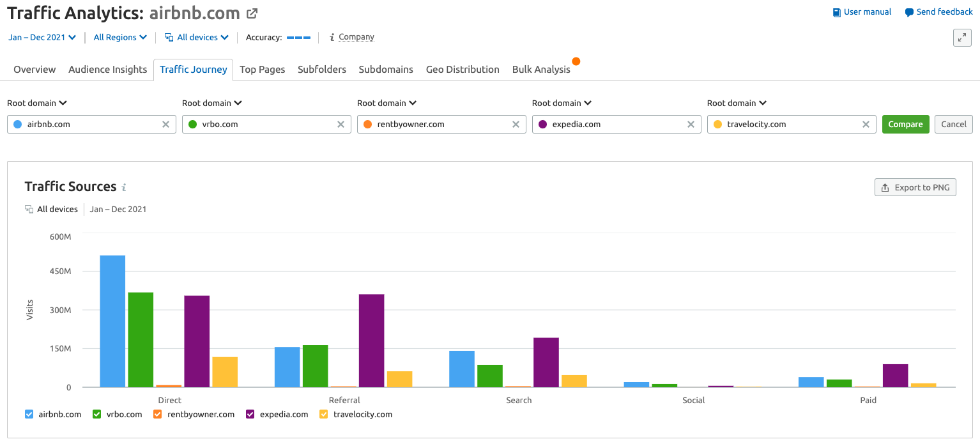Click vrbo.com green Direct bar
980x446 pixels.
point(141,340)
